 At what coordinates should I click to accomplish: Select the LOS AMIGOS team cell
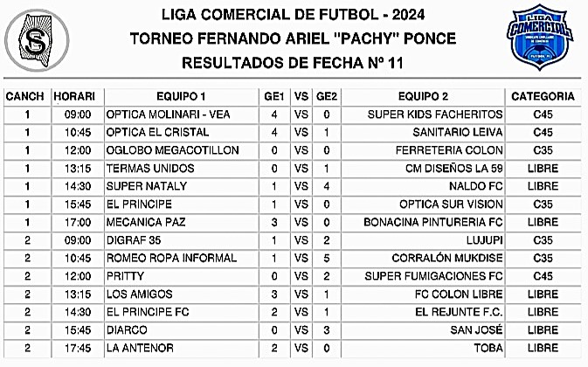[182, 294]
